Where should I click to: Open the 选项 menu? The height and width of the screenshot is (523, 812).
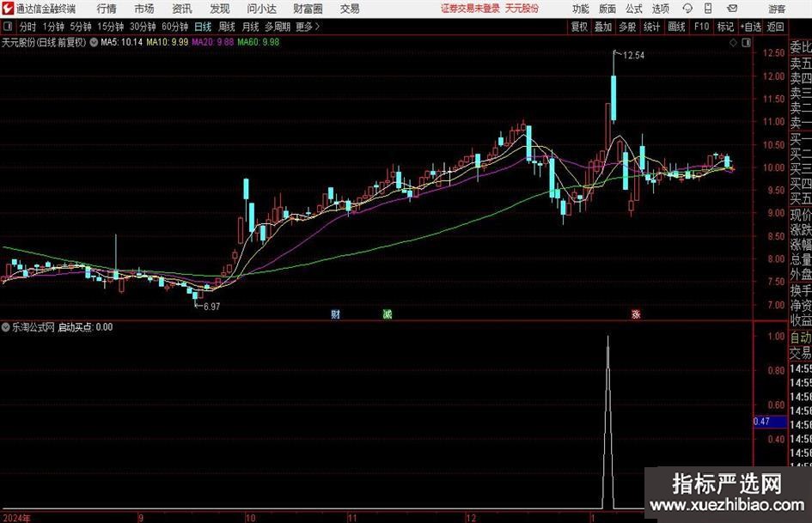tap(660, 9)
